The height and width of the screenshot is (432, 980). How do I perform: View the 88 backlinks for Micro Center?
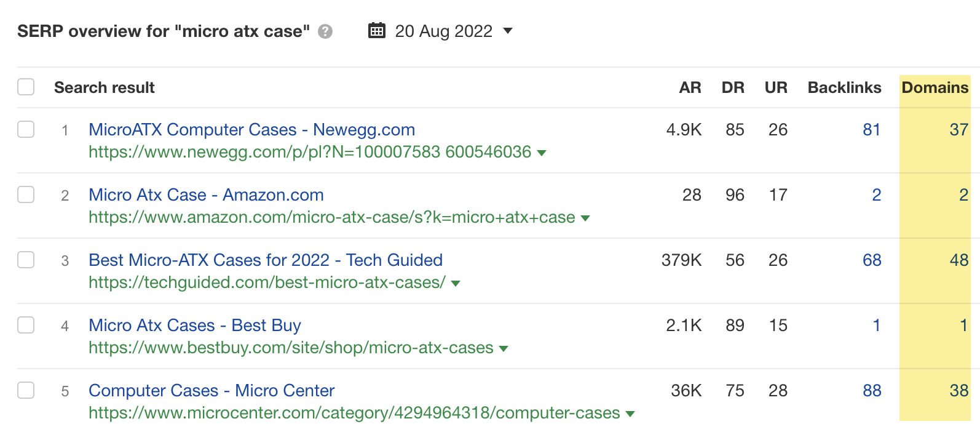coord(871,390)
